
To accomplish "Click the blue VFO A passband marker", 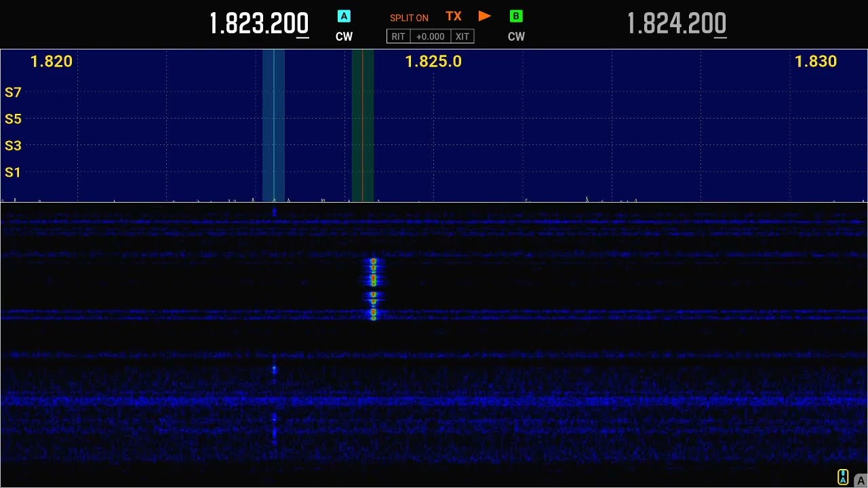I will coord(273,125).
